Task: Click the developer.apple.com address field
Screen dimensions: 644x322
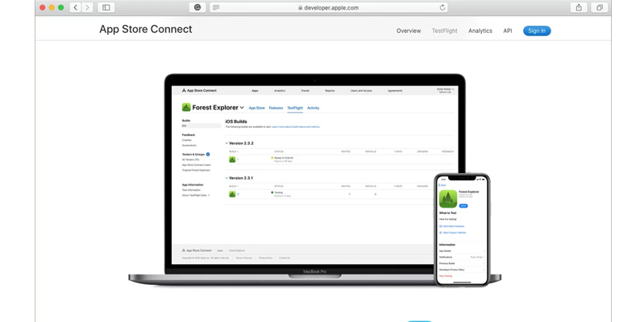Action: pos(329,7)
